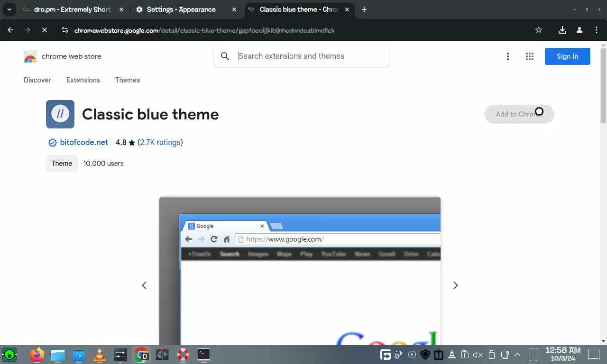Click the theme preview screenshot

tap(300, 271)
